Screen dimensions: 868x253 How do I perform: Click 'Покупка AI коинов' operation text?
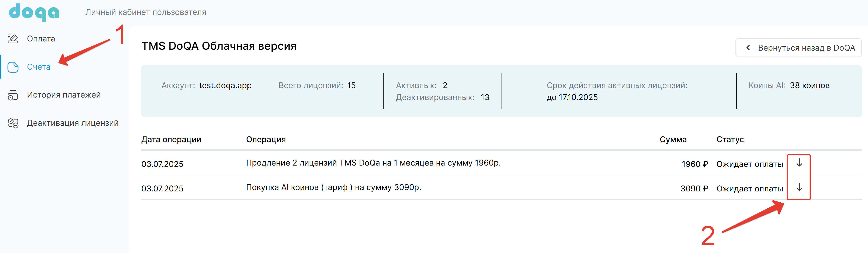coord(334,187)
